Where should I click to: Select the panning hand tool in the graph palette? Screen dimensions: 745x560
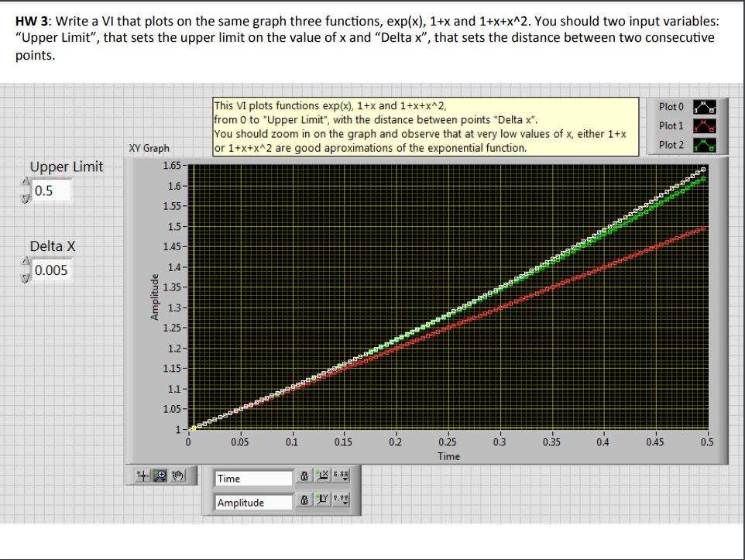click(177, 476)
